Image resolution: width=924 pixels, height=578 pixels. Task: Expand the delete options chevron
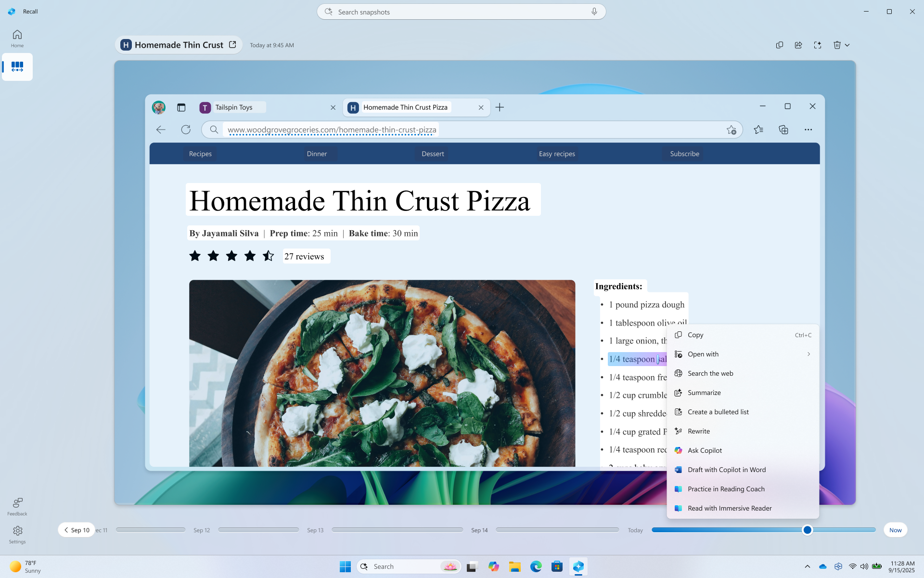[847, 45]
